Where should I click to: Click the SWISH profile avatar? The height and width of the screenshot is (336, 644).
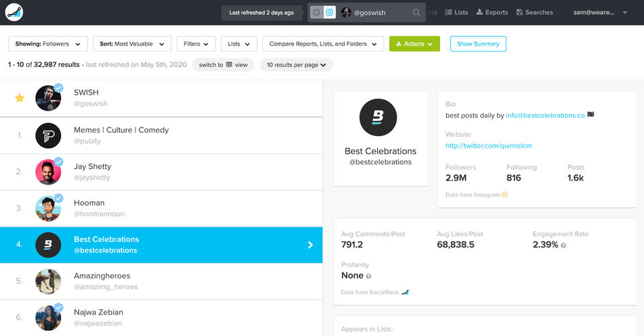coord(48,98)
